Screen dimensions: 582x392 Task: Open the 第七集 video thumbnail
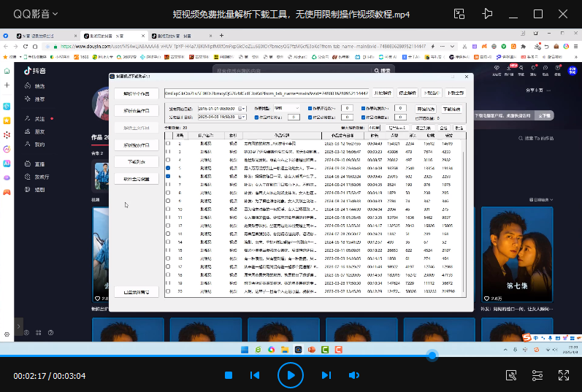(x=517, y=255)
